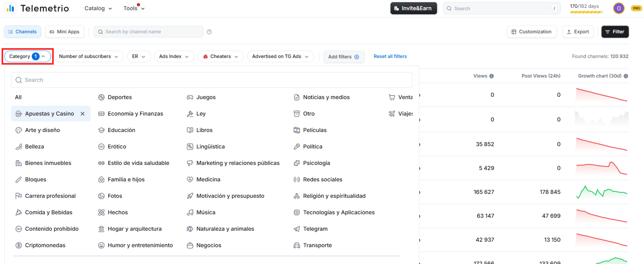The height and width of the screenshot is (264, 644).
Task: Remove the Apuestas y Casino selection
Action: click(x=82, y=114)
